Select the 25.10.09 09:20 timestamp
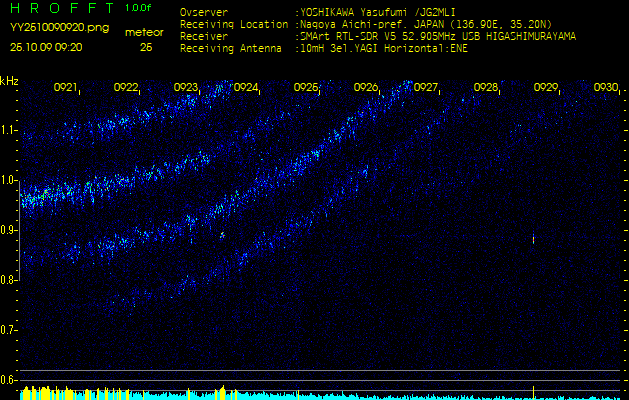Screen dimensions: 629x400 pyautogui.click(x=46, y=46)
